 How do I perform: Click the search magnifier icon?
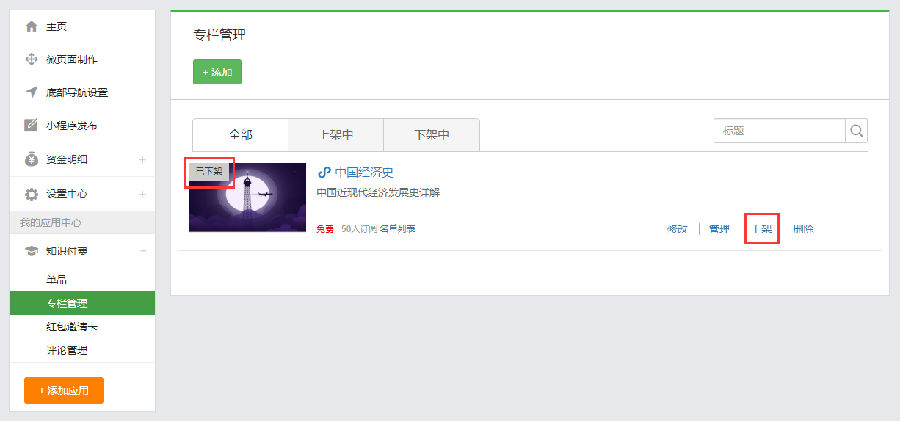pos(856,131)
